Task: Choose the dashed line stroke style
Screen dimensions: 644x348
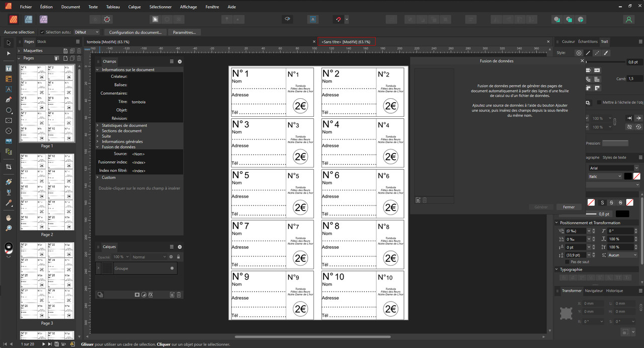Action: coord(597,52)
